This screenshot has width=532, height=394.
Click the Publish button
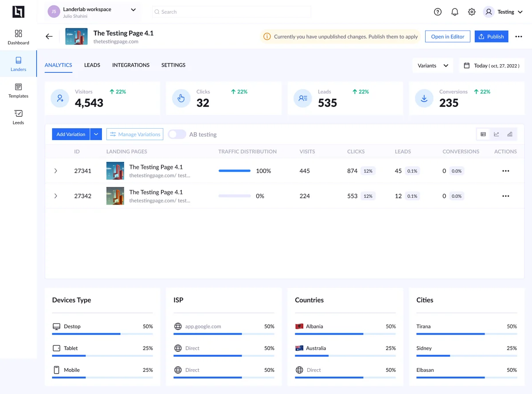(491, 36)
